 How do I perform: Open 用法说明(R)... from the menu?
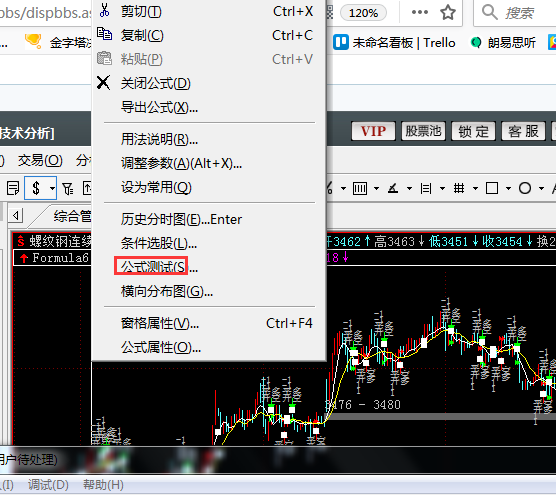point(209,139)
